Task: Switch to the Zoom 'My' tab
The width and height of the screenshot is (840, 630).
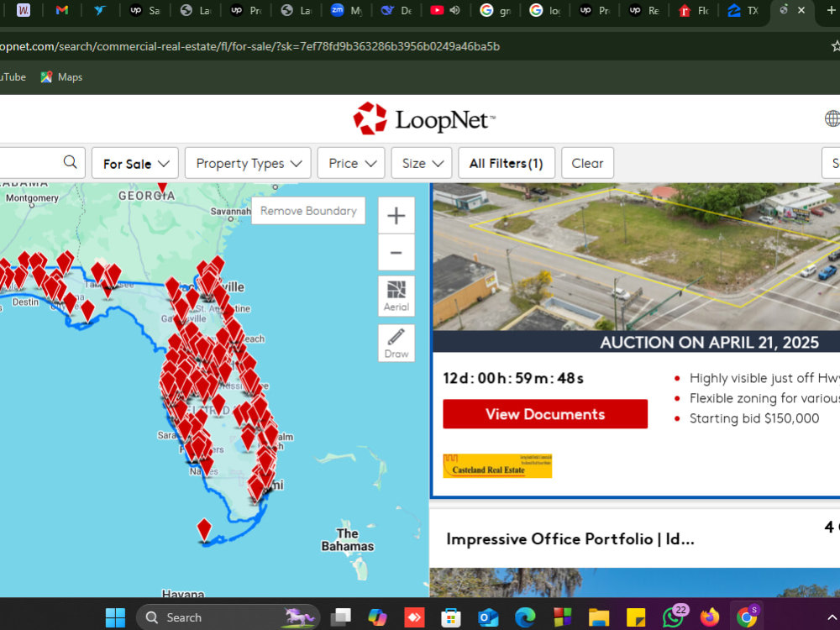Action: 347,10
